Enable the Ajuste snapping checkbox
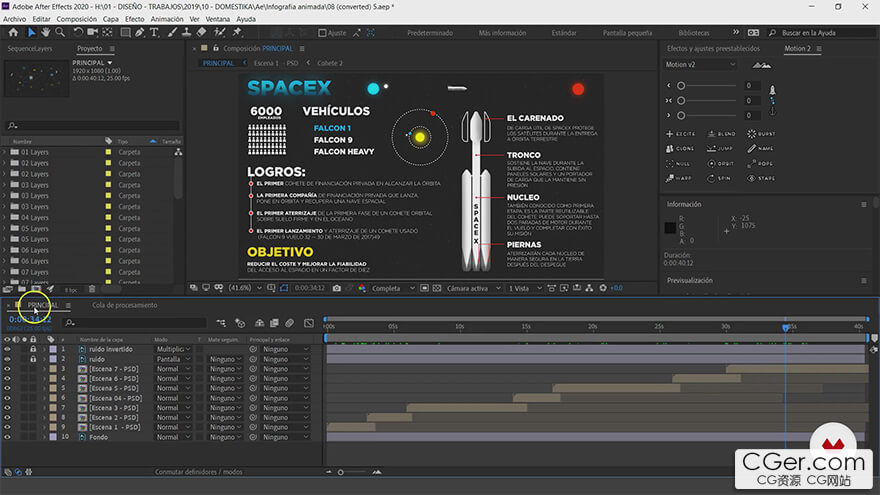The height and width of the screenshot is (495, 880). [322, 33]
